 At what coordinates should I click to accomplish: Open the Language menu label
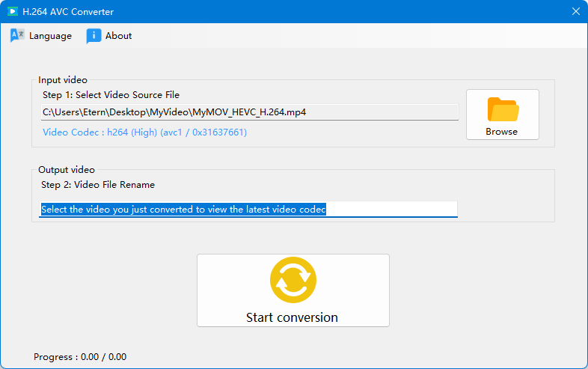pos(50,36)
